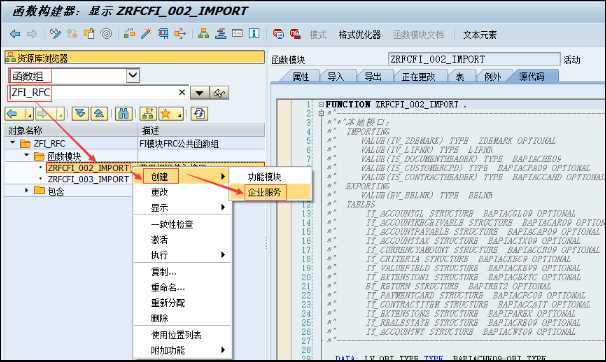Click the Function Module Documentation info icon
606x362 pixels.
pyautogui.click(x=254, y=34)
